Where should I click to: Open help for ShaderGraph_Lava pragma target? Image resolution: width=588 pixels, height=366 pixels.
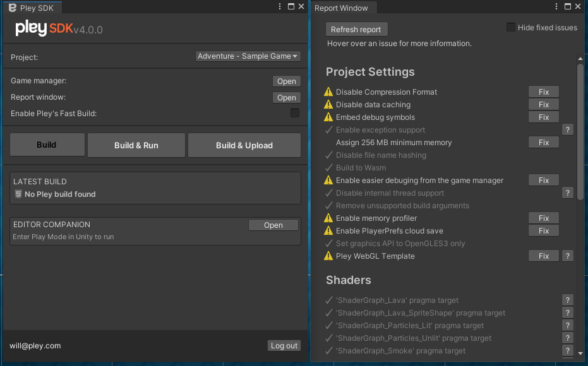(567, 300)
